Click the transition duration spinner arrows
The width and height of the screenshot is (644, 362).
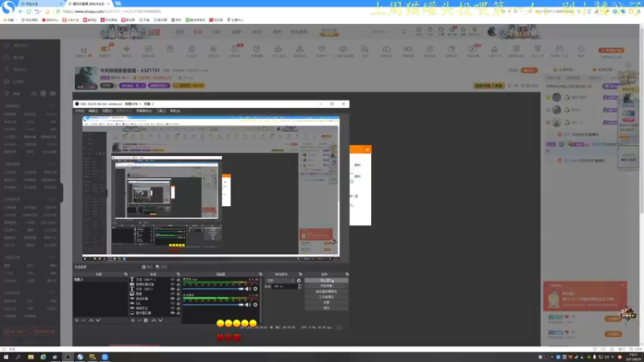click(299, 286)
